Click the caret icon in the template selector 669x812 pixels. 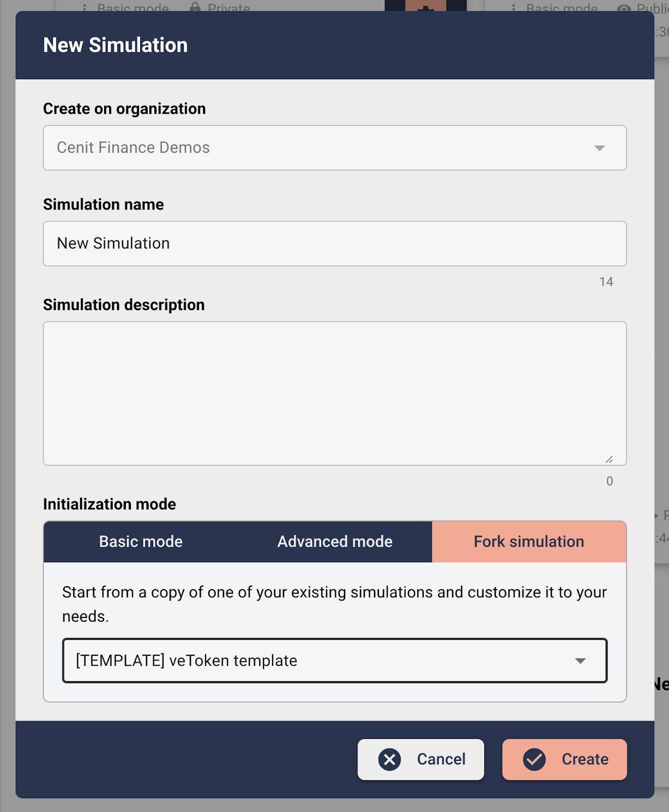click(580, 661)
